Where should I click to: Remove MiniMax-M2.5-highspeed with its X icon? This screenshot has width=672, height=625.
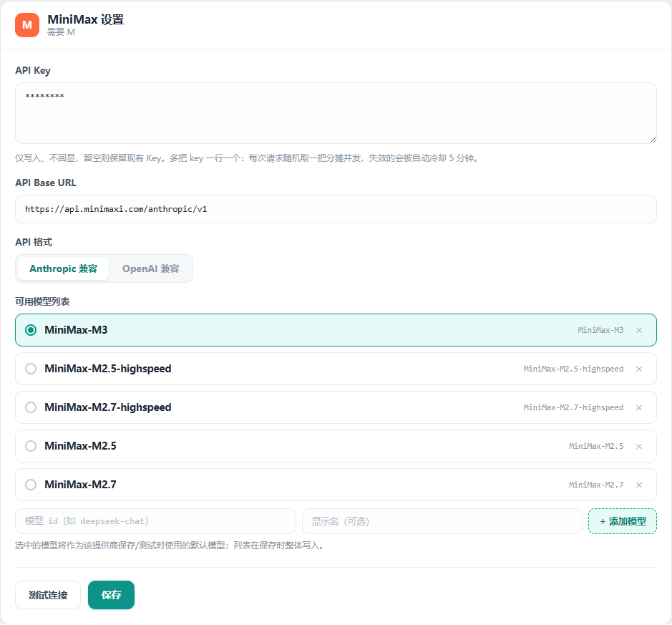pos(638,369)
